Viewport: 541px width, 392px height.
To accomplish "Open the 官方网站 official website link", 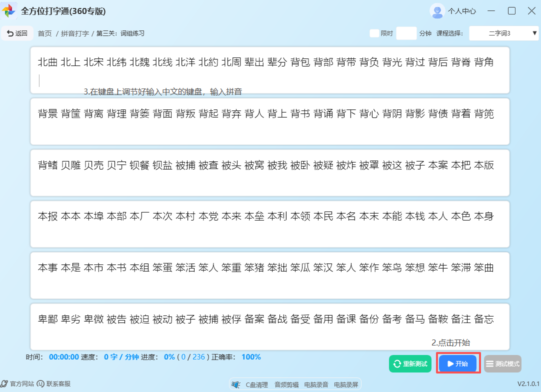I will coord(18,384).
